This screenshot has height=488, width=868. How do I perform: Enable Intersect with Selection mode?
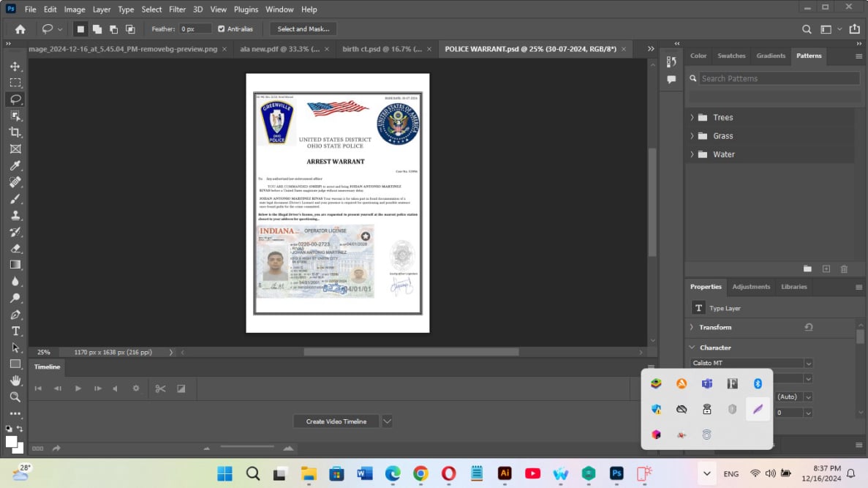[130, 29]
